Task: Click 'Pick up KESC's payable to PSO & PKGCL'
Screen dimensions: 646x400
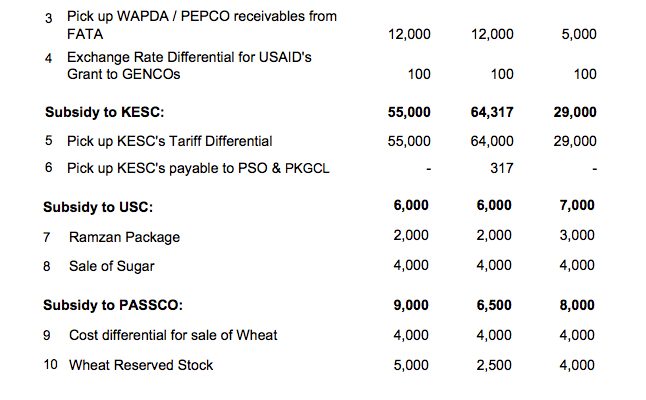Action: (x=198, y=168)
